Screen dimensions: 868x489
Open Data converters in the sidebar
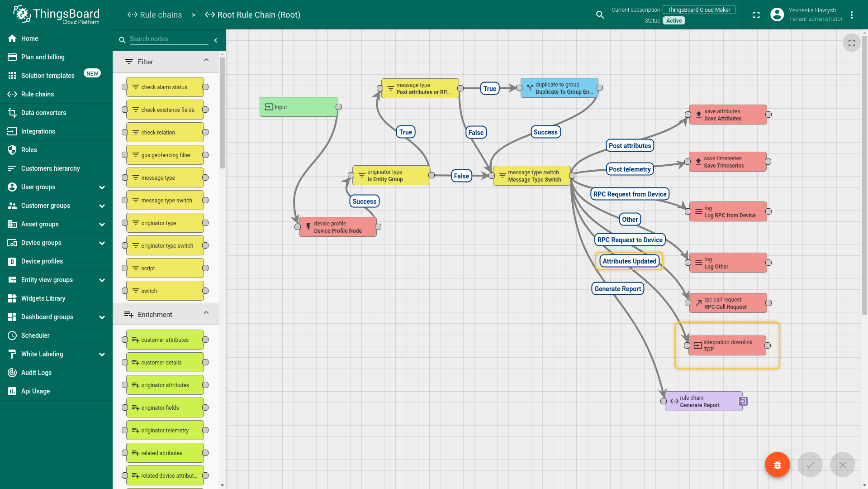[43, 113]
